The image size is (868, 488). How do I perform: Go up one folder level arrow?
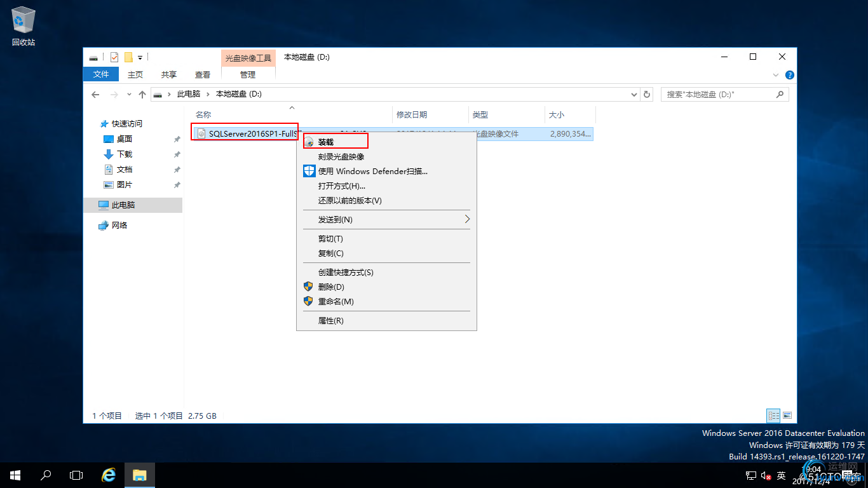[142, 94]
